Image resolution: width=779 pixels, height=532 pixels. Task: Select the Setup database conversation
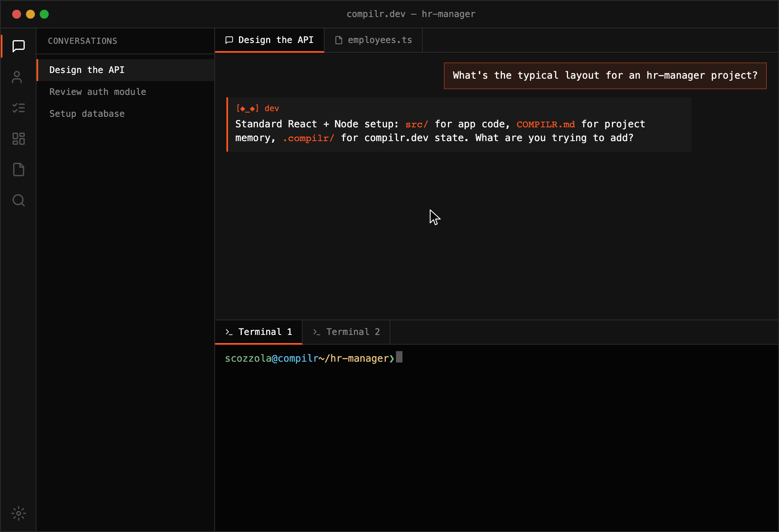(x=125, y=114)
